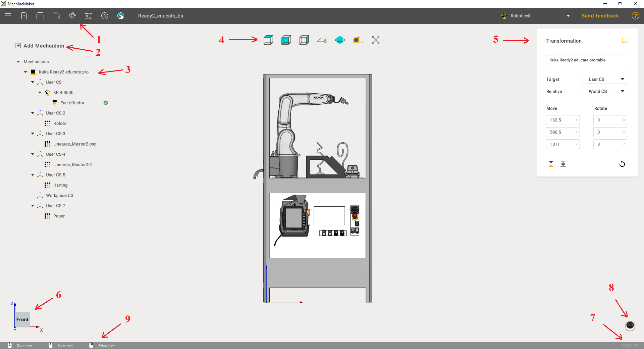Collapse the User CS-7 node
The image size is (644, 349).
pos(33,206)
